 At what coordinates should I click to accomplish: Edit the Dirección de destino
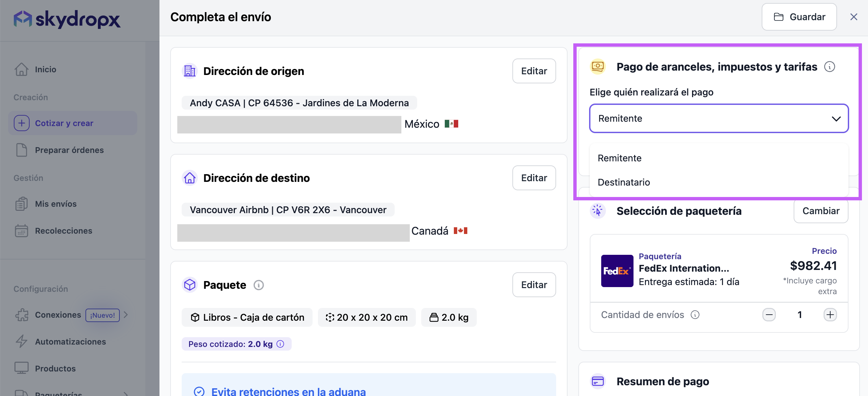(x=534, y=178)
